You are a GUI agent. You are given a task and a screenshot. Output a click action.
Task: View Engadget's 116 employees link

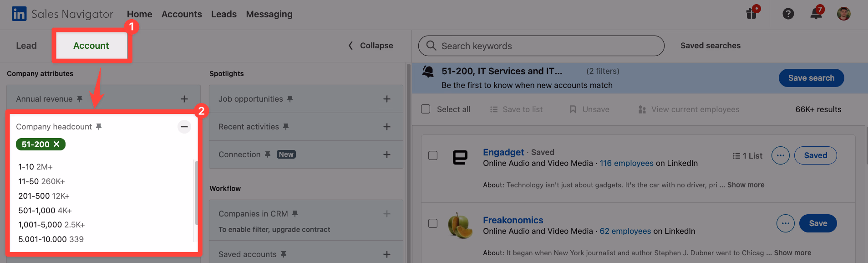tap(626, 163)
